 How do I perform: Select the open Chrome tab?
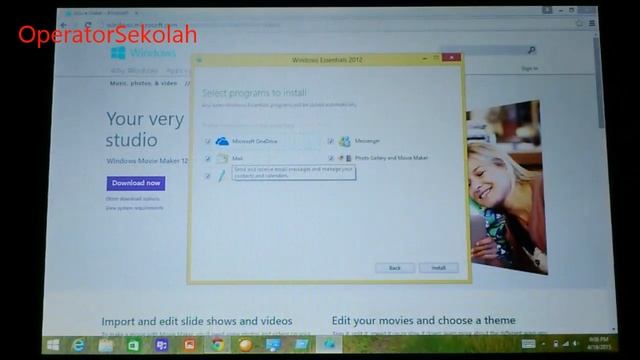tap(101, 13)
